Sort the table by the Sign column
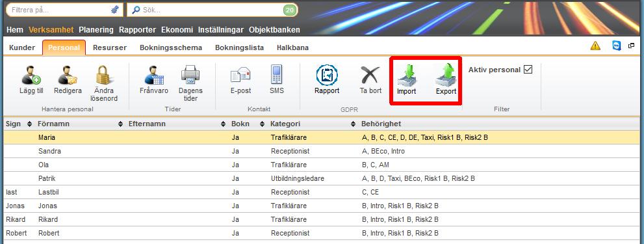644x244 pixels. click(29, 124)
